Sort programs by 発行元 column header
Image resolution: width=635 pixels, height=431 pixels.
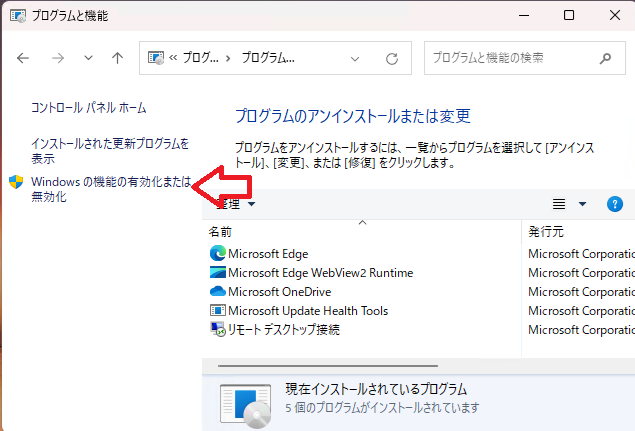[x=546, y=231]
